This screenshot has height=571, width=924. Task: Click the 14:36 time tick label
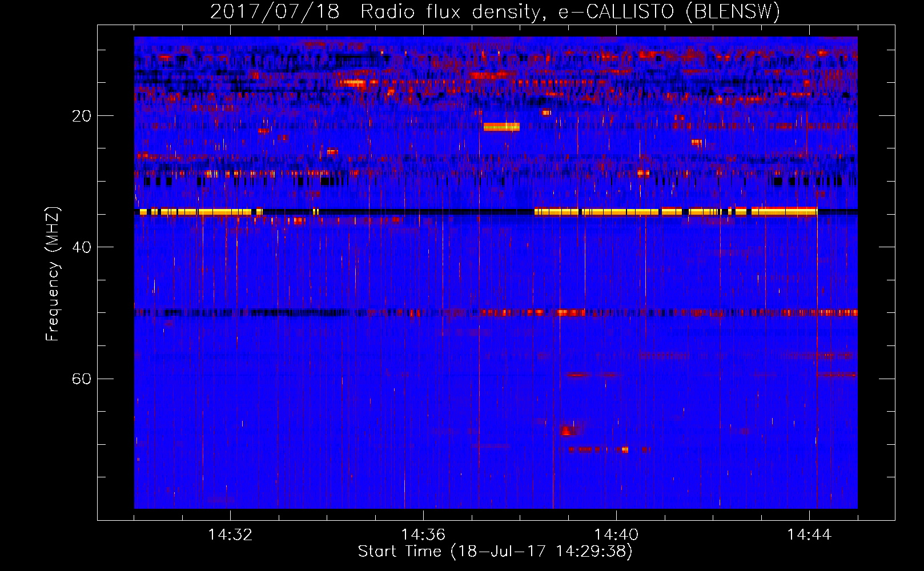[423, 535]
